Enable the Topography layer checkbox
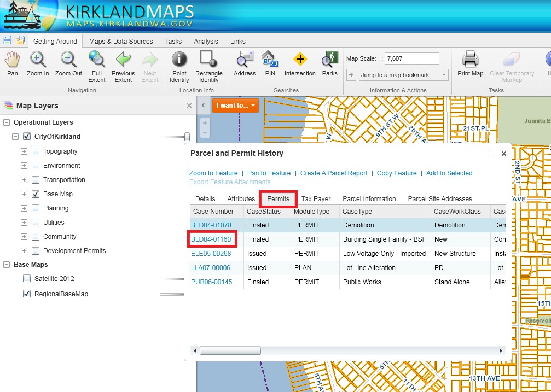The height and width of the screenshot is (392, 551). pos(36,151)
